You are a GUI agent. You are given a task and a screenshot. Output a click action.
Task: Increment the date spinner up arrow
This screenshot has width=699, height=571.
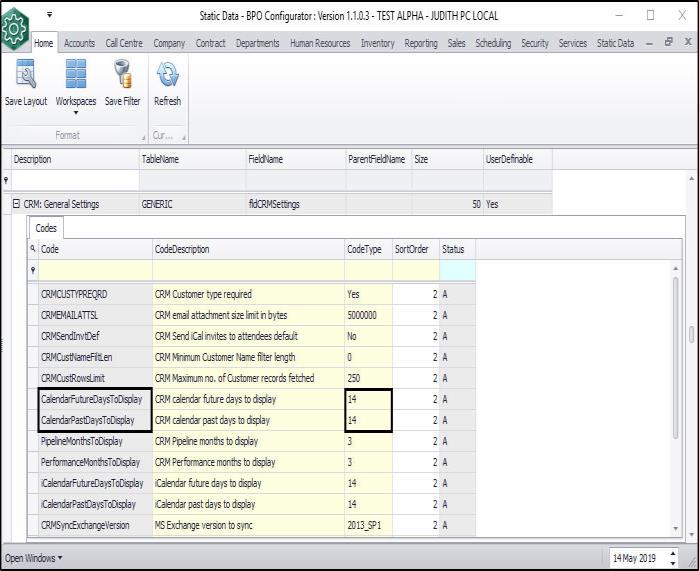pos(672,552)
